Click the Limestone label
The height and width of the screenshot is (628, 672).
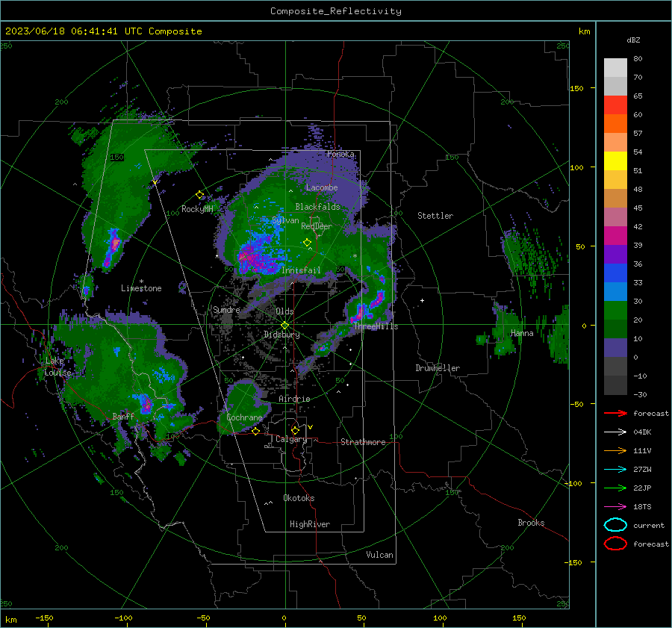(x=141, y=288)
